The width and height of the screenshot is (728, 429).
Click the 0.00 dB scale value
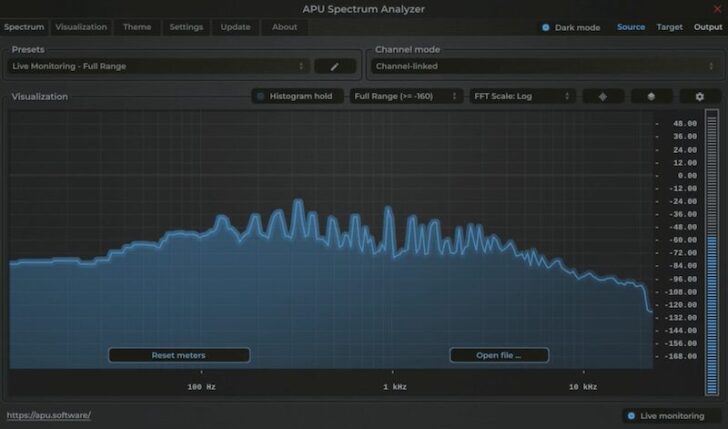click(x=687, y=176)
